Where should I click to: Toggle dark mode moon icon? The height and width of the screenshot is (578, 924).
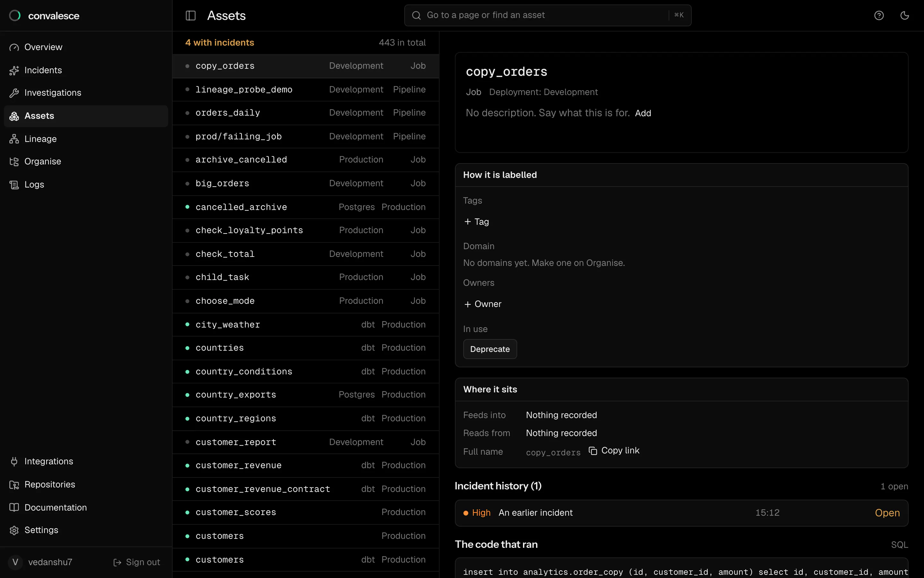pos(904,15)
